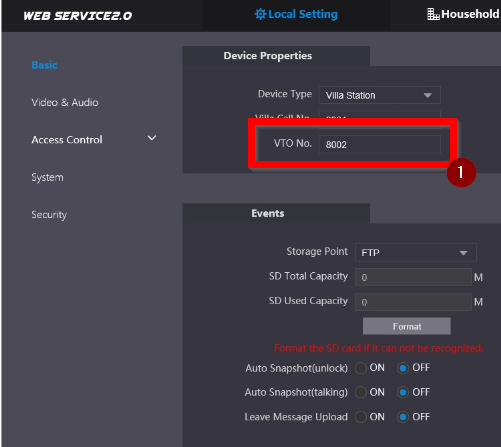Image resolution: width=501 pixels, height=447 pixels.
Task: Click the Household building icon
Action: point(433,14)
